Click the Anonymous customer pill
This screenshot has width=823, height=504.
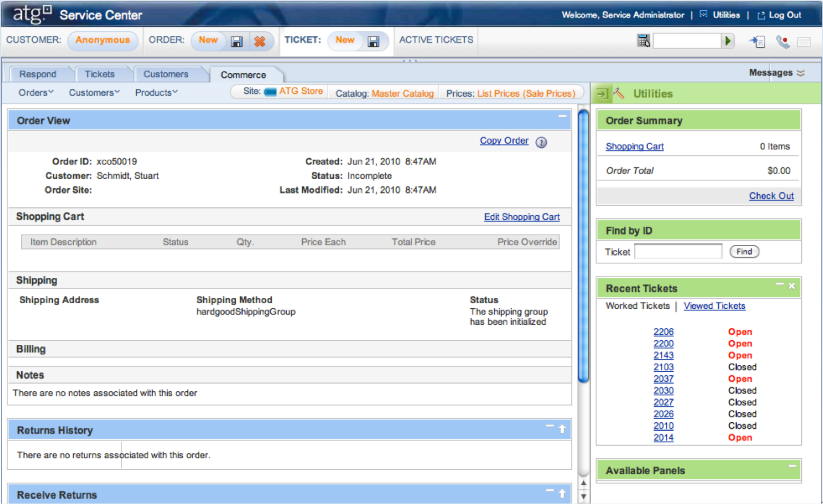(103, 40)
